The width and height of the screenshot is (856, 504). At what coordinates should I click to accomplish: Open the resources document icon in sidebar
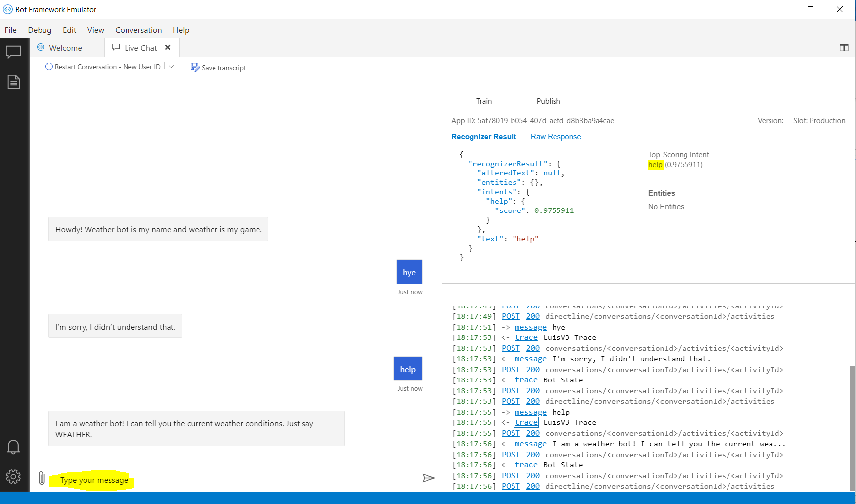(13, 82)
